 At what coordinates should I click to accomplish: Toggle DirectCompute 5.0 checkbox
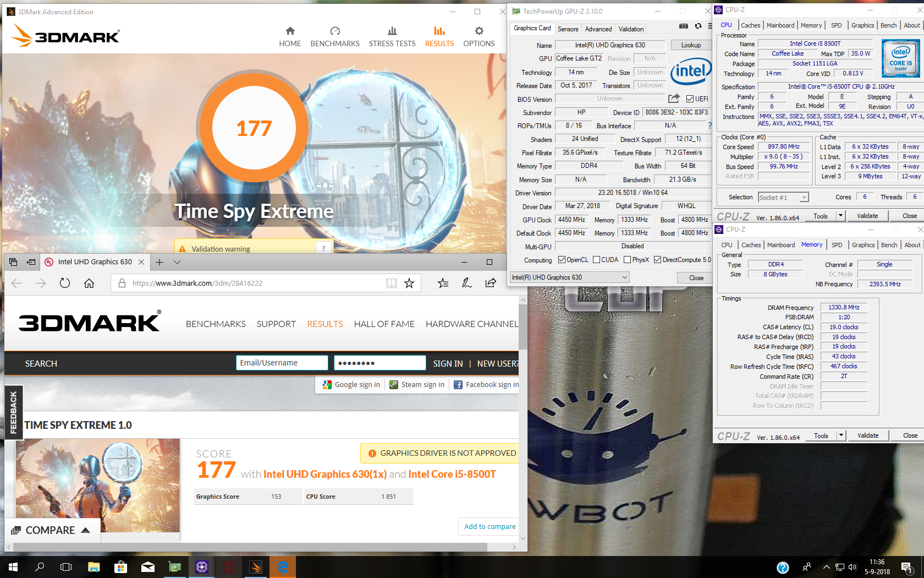pos(657,260)
